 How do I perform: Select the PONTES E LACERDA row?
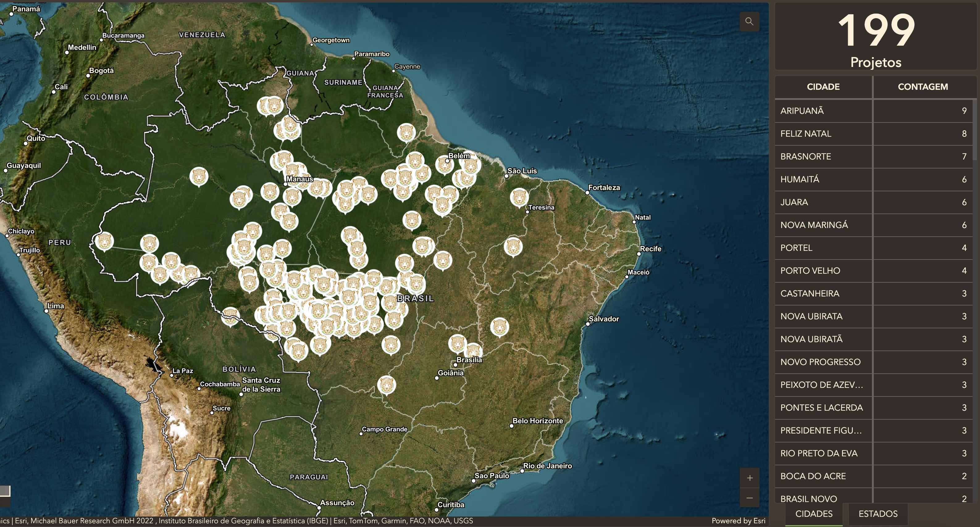[x=874, y=407]
